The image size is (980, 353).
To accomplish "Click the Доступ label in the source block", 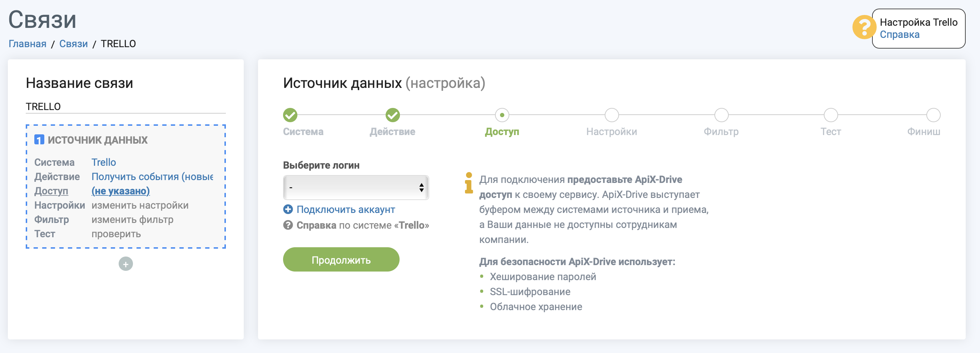I will [51, 191].
